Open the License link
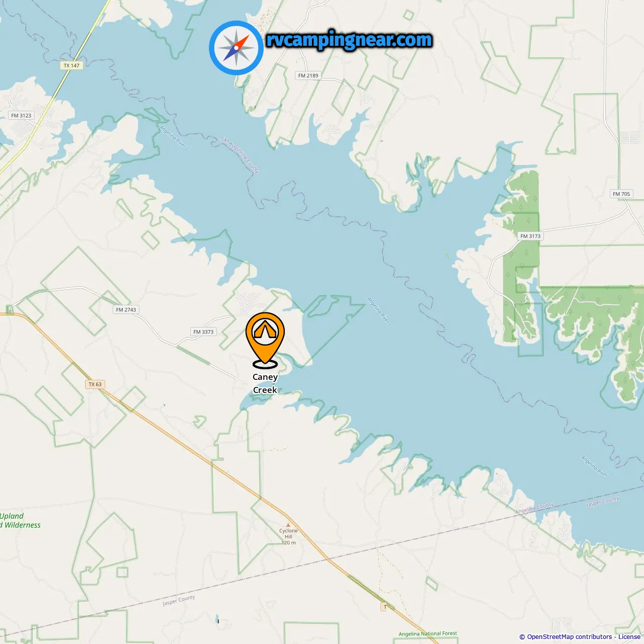 [629, 637]
